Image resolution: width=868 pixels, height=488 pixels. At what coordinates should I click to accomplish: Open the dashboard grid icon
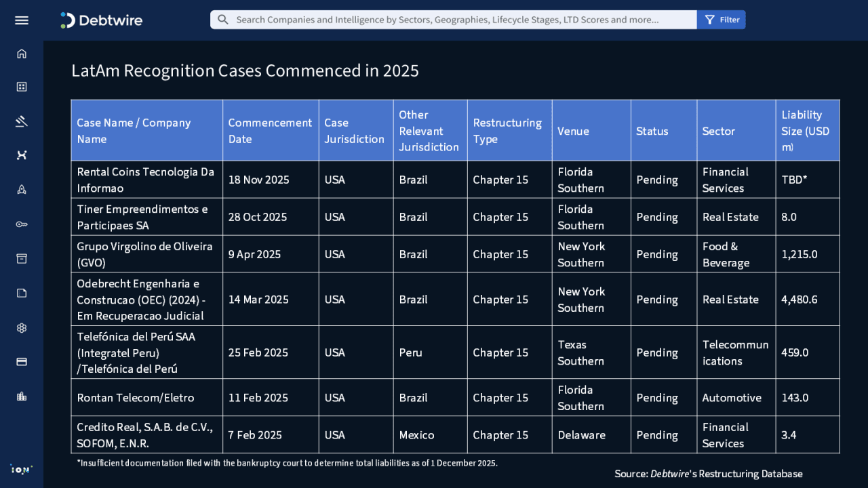tap(22, 87)
